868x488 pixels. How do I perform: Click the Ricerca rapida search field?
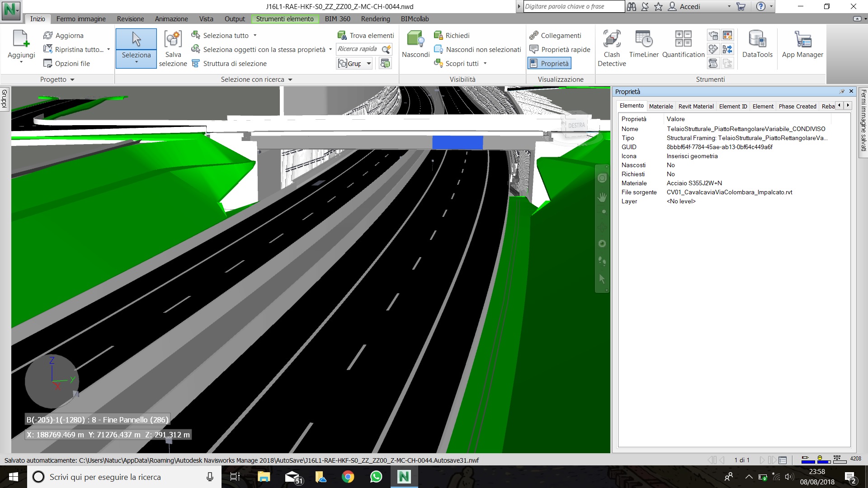[x=358, y=49]
